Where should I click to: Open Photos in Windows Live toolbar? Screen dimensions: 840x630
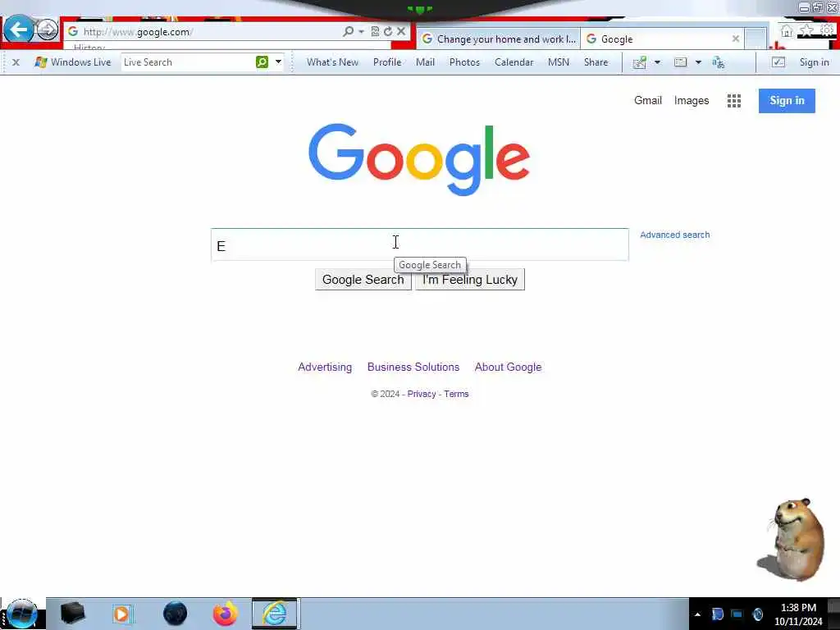click(x=464, y=62)
